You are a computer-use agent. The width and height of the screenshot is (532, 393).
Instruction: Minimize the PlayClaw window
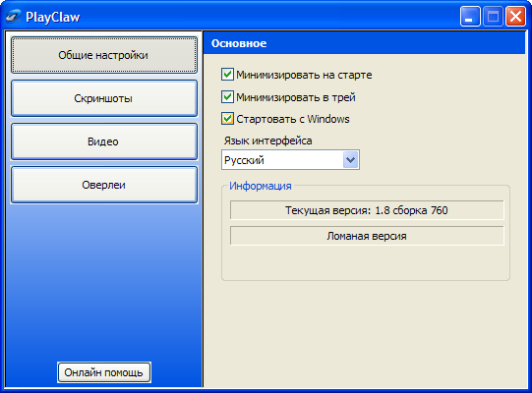coord(470,17)
